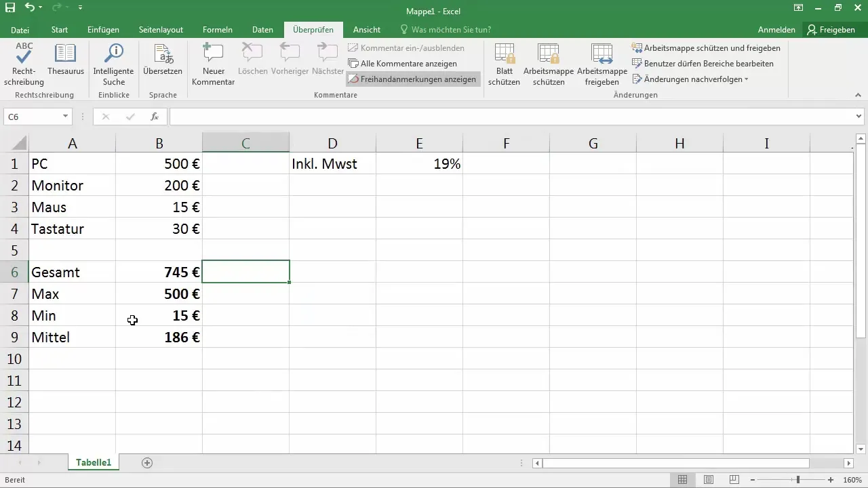
Task: Click cell containing Gesamt
Action: pos(72,272)
